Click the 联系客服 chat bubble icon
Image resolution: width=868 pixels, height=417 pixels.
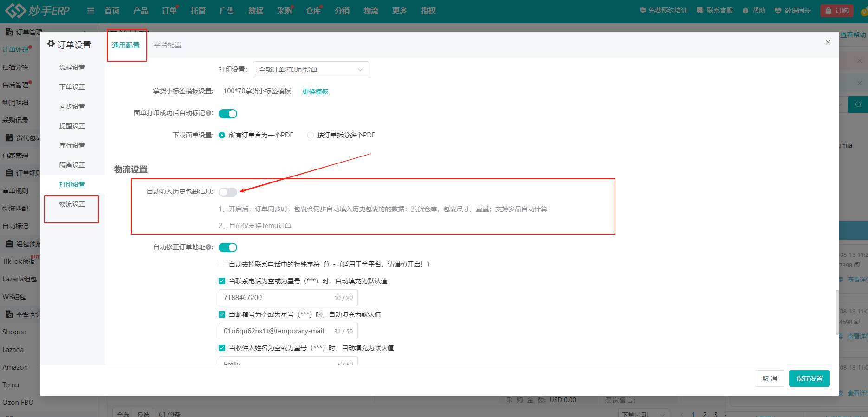(x=700, y=10)
